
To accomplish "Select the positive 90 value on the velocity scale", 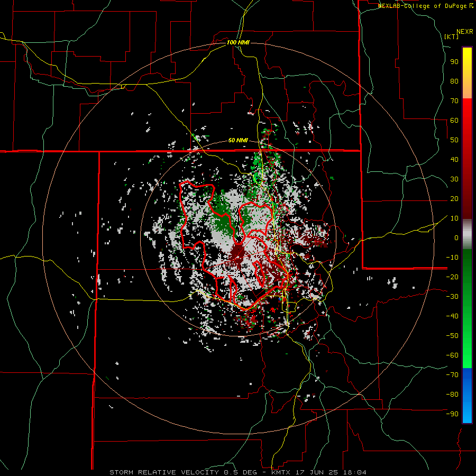I will pos(454,62).
